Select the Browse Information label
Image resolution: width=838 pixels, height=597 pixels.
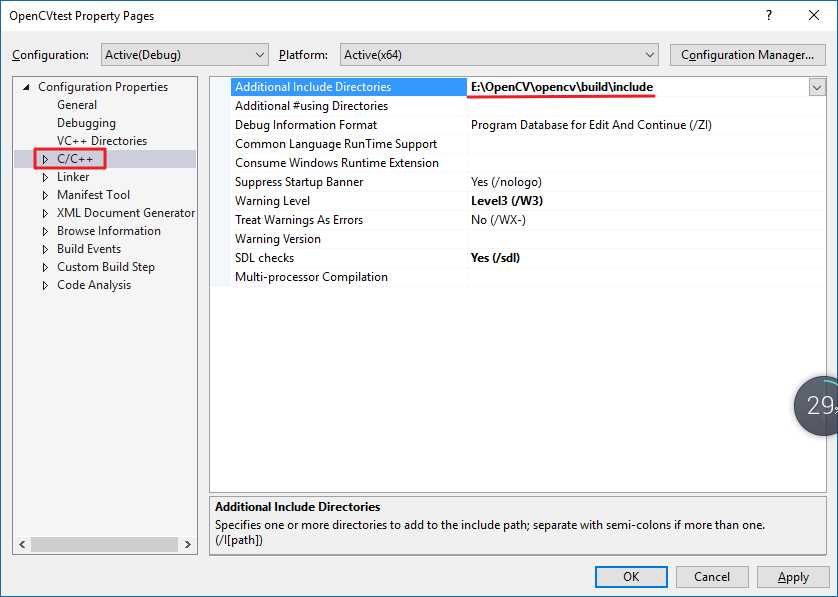[x=108, y=231]
